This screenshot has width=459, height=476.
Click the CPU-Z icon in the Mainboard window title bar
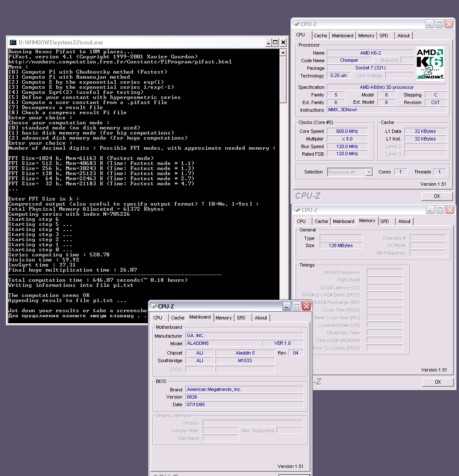click(153, 306)
